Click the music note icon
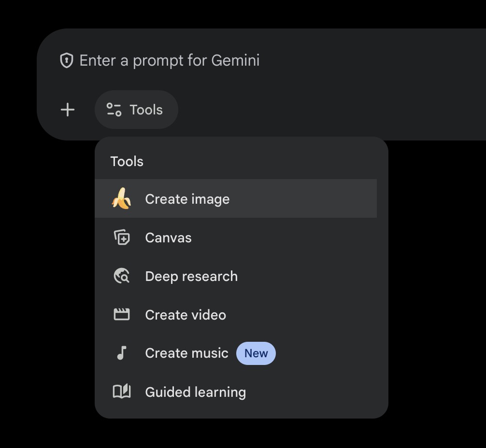486x448 pixels. 122,353
